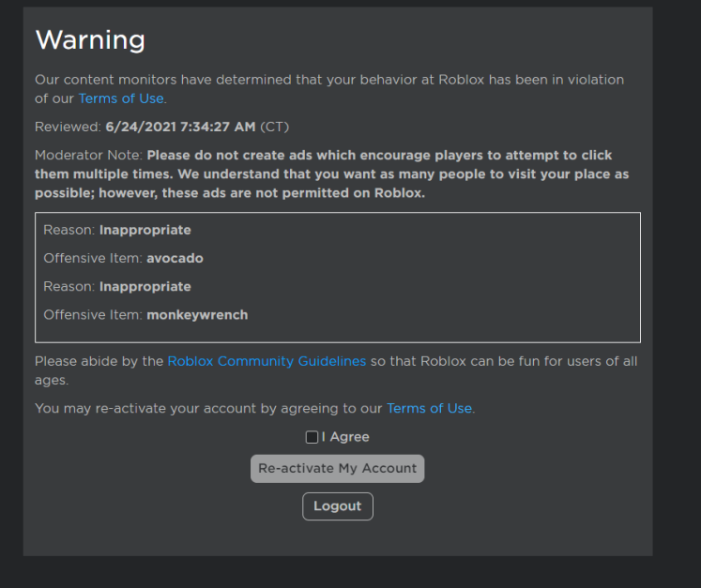This screenshot has height=588, width=701.
Task: Click the offensive item monkeywrench
Action: tap(197, 315)
